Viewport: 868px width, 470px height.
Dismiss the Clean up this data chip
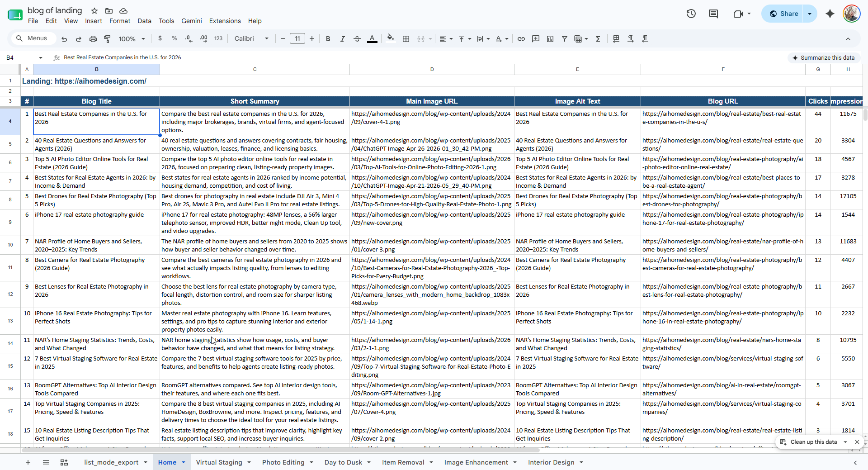857,442
